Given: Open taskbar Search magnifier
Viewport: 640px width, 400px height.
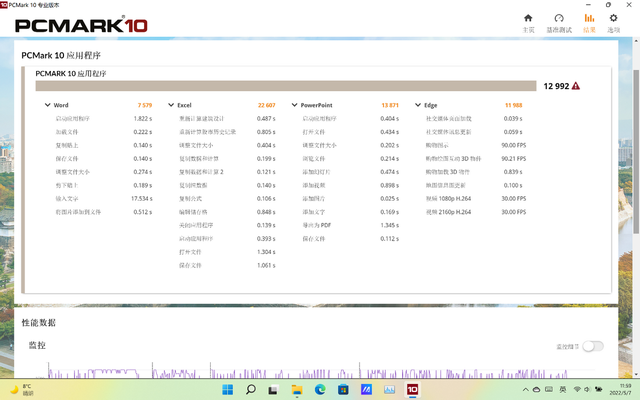Looking at the screenshot, I should (x=250, y=389).
